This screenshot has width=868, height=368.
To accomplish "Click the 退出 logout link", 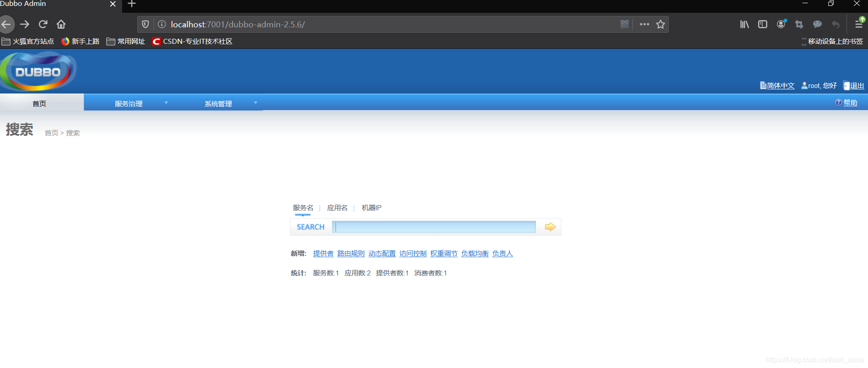I will (x=857, y=86).
